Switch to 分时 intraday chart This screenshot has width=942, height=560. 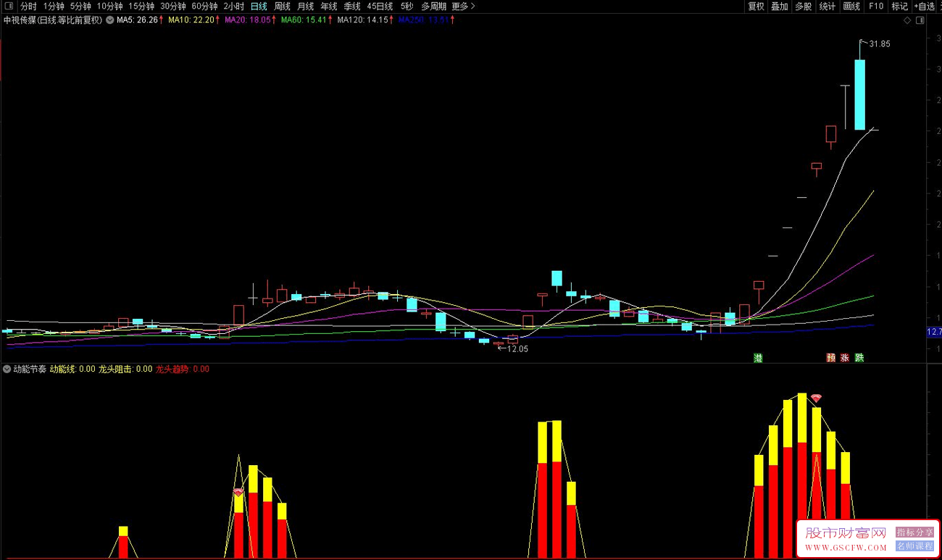pyautogui.click(x=28, y=7)
